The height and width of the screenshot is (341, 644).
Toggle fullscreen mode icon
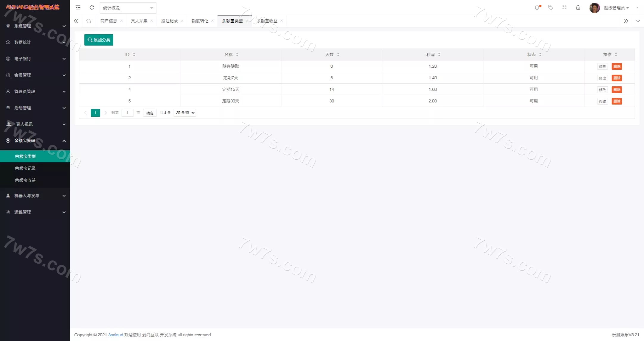pos(564,7)
